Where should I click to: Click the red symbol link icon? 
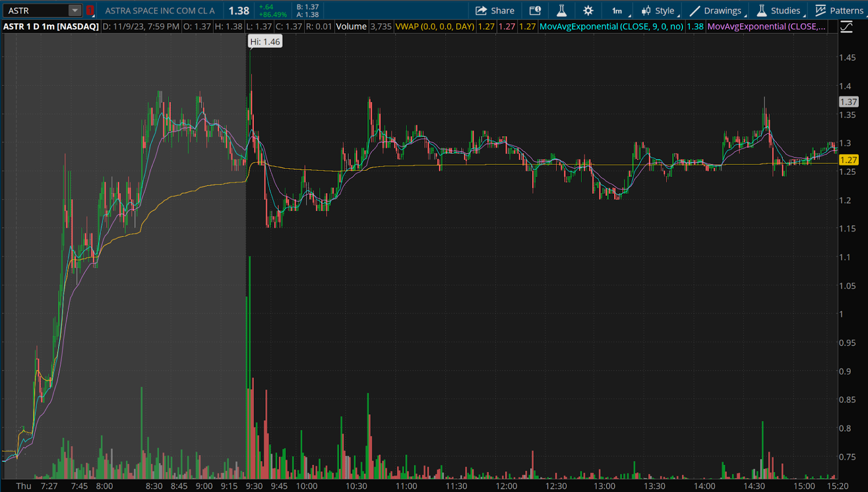[90, 10]
